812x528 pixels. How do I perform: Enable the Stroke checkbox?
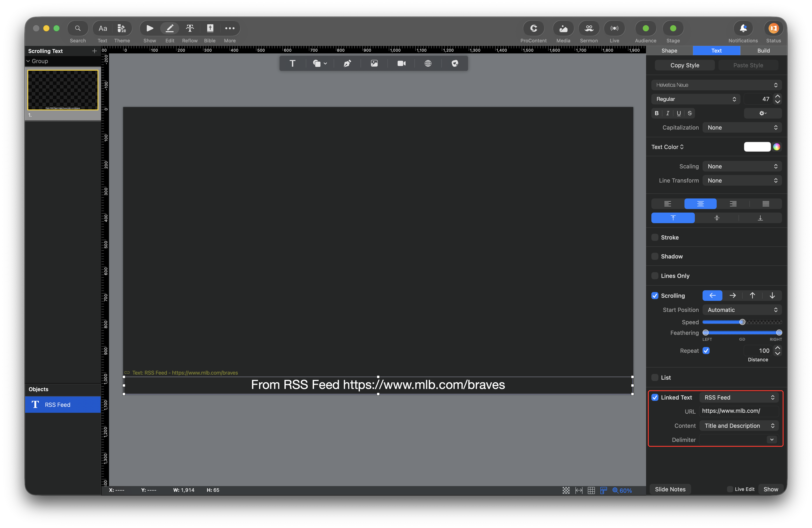pyautogui.click(x=655, y=237)
